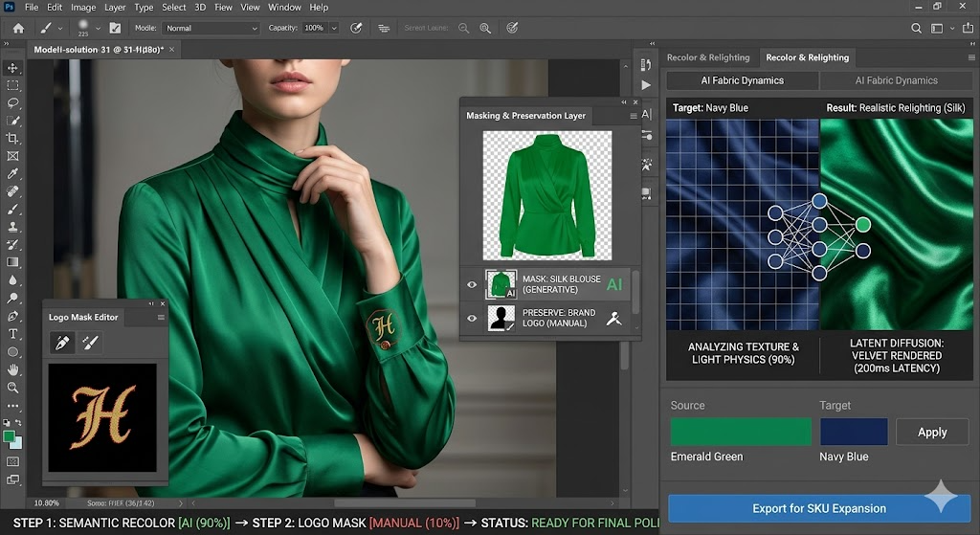
Task: Select the Crop tool
Action: 12,138
